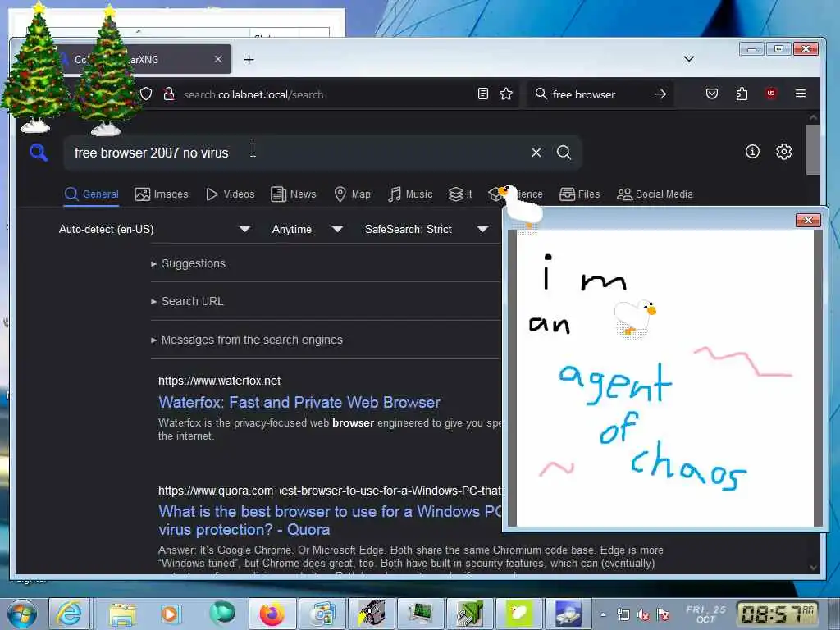Launch Windows Media Player from taskbar
The height and width of the screenshot is (630, 840).
pos(169,613)
